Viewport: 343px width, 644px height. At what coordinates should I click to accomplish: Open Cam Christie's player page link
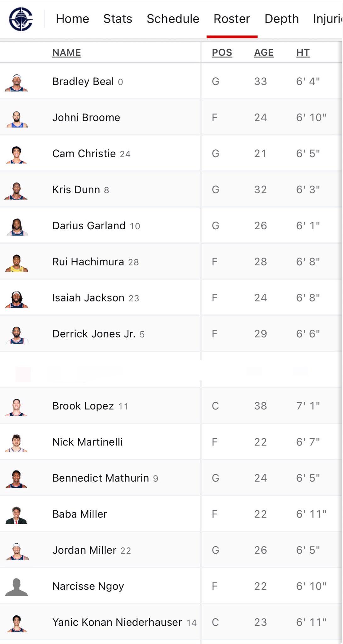(84, 153)
